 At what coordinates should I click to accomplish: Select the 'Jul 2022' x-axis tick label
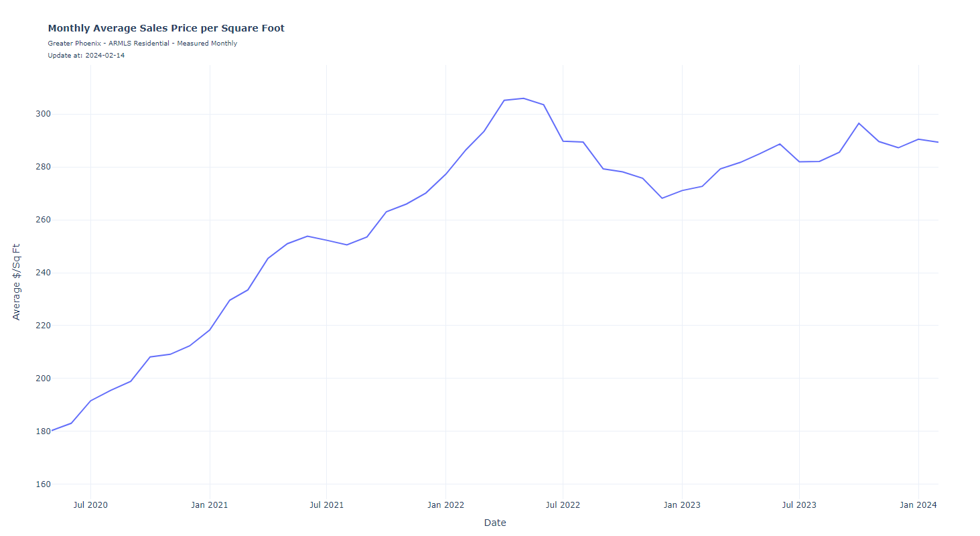563,505
